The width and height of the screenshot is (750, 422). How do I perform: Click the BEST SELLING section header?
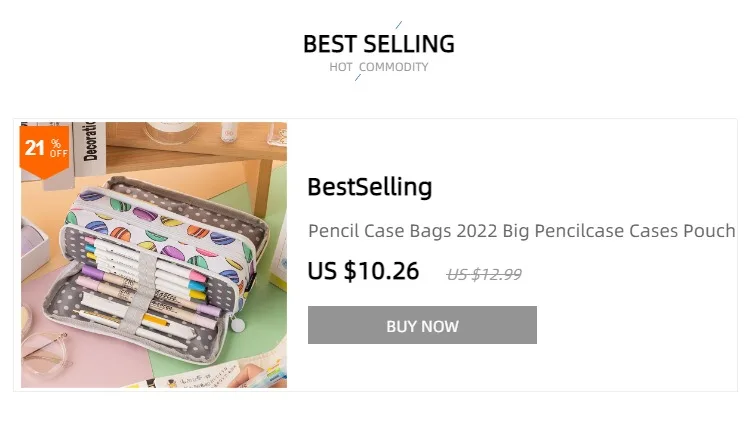378,44
